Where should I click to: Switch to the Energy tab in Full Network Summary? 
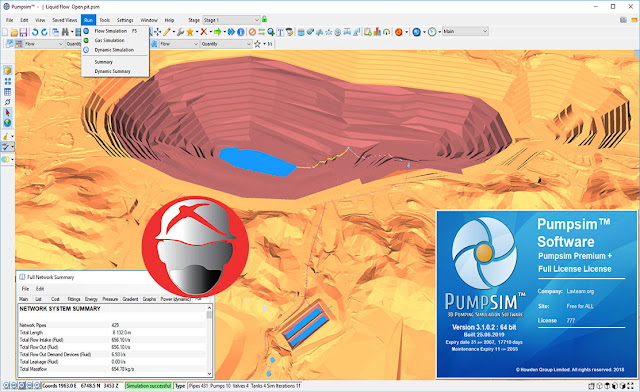click(x=91, y=299)
